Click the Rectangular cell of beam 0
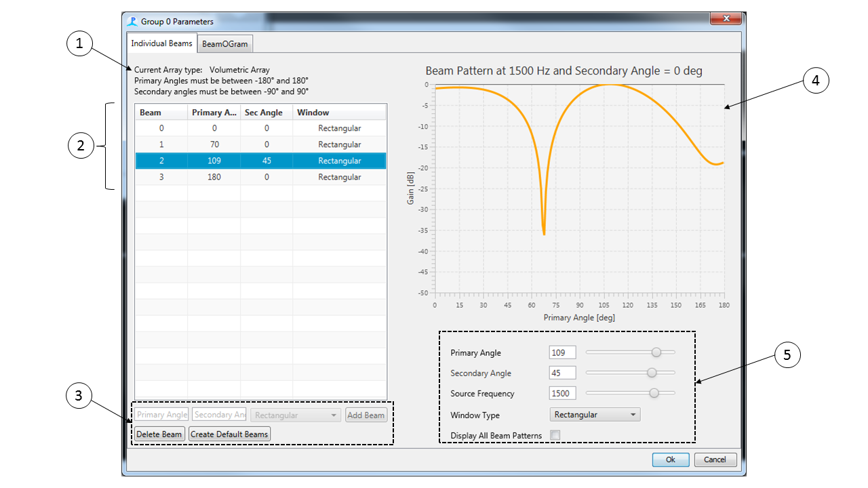 pyautogui.click(x=339, y=128)
